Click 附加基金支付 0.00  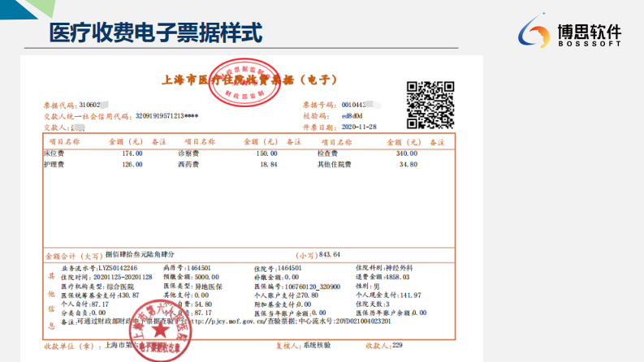(x=283, y=304)
